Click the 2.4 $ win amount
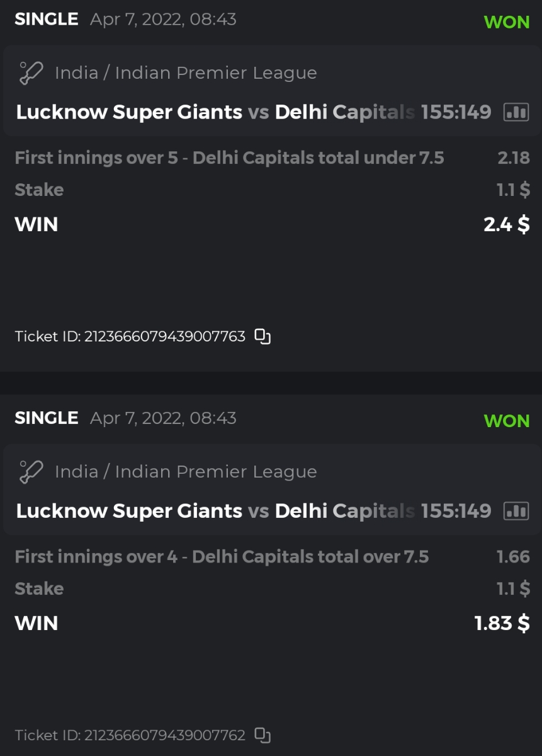 tap(506, 224)
